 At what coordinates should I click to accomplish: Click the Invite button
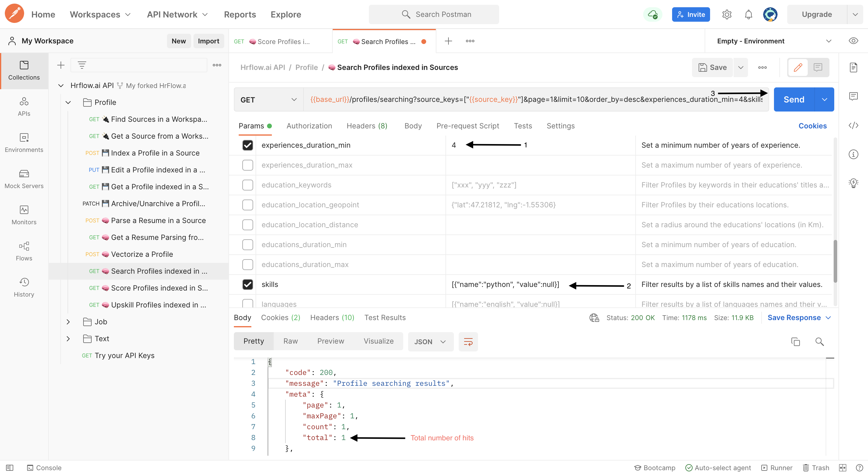tap(691, 14)
